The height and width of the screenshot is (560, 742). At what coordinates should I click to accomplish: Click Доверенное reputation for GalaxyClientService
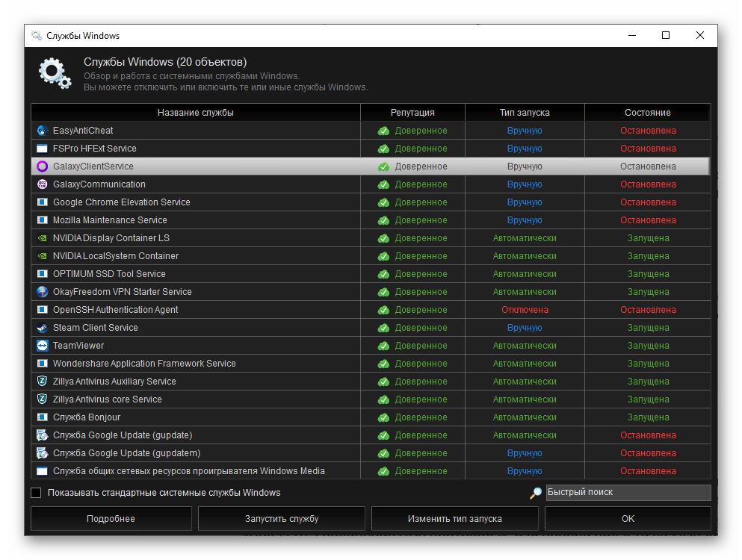[x=421, y=167]
